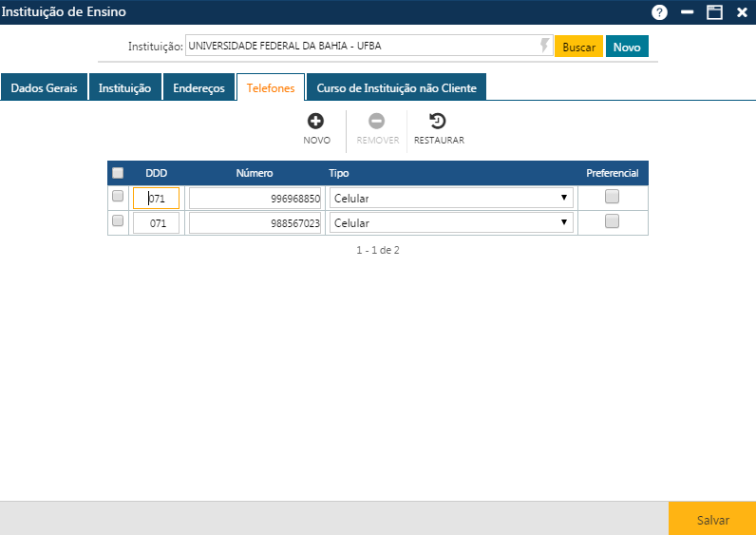
Task: Select the row checkbox for number 996968850
Action: [118, 197]
